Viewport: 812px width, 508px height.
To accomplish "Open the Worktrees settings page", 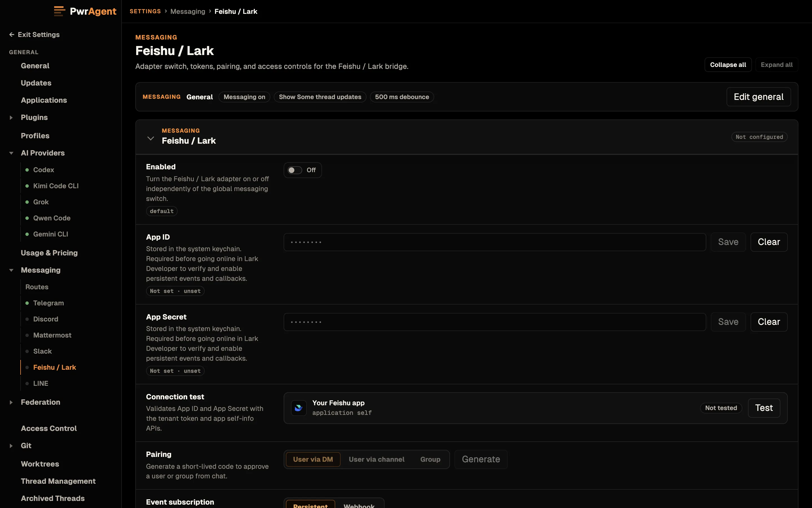I will [x=40, y=464].
